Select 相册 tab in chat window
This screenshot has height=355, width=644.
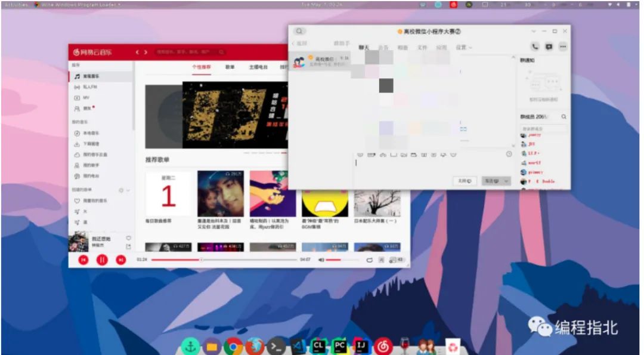click(402, 48)
